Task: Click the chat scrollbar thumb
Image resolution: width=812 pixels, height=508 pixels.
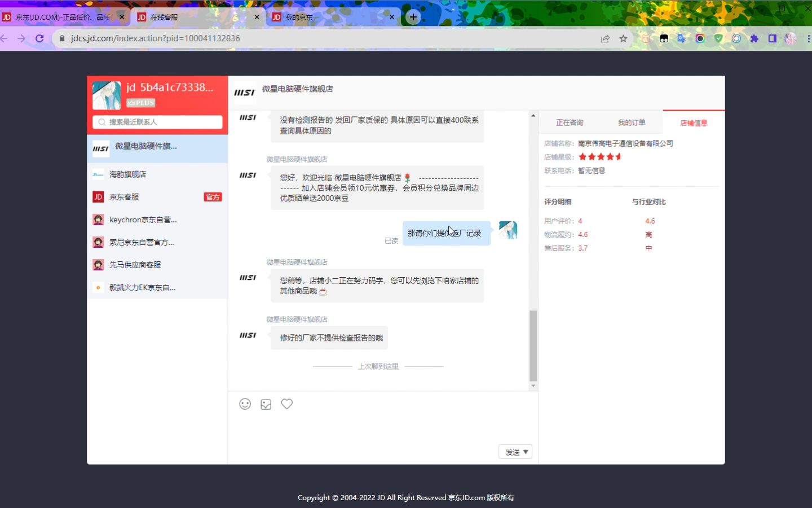Action: point(533,346)
